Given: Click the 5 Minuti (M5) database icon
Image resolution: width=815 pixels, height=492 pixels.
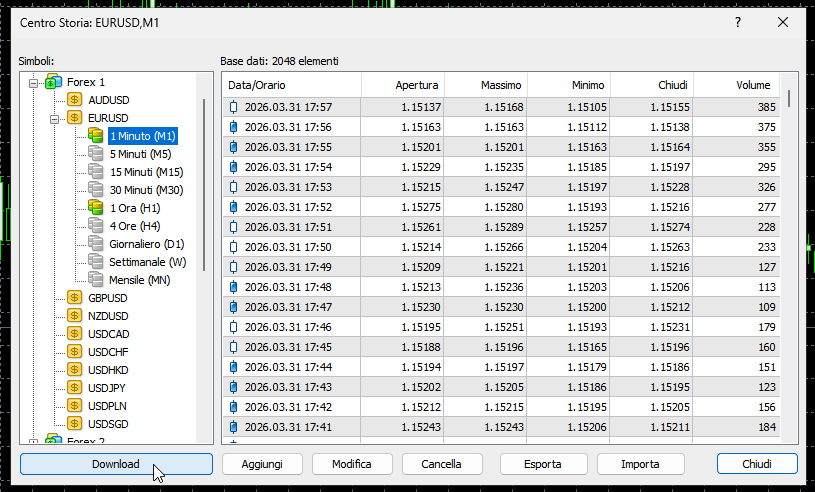Looking at the screenshot, I should pos(96,153).
